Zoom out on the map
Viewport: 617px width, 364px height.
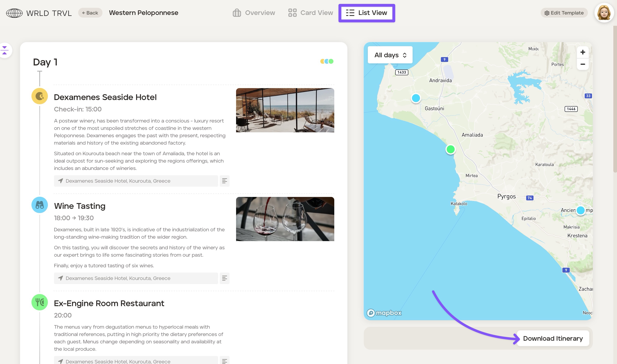point(583,64)
